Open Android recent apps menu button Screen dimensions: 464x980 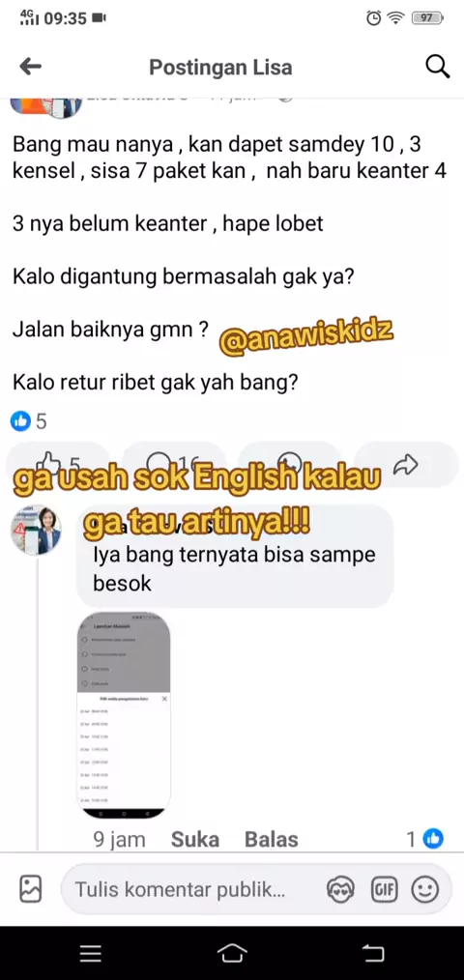coord(91,953)
